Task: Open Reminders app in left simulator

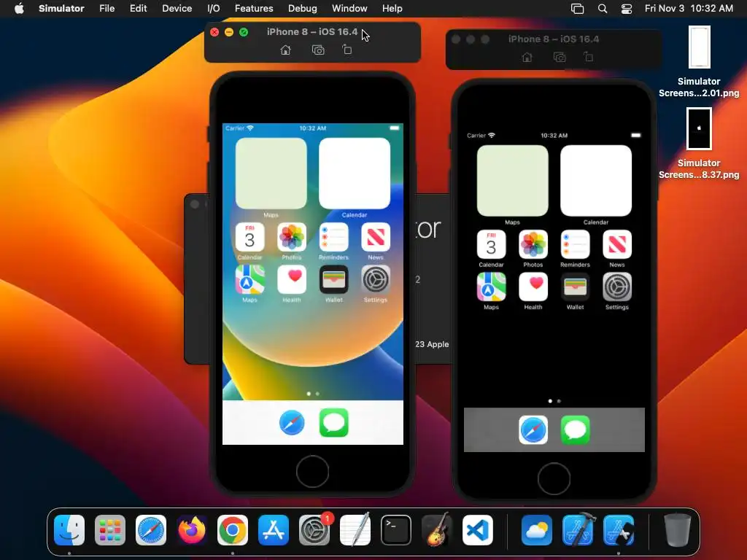Action: 333,237
